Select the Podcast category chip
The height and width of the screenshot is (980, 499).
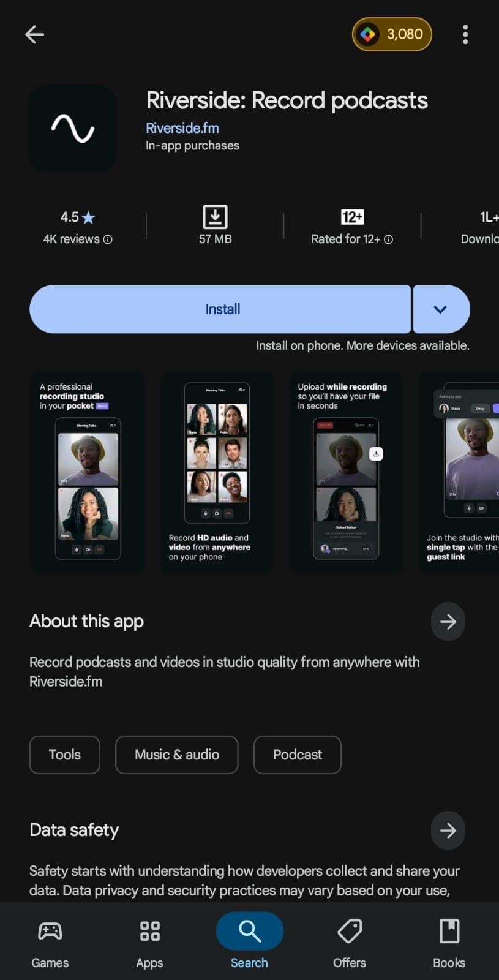298,755
